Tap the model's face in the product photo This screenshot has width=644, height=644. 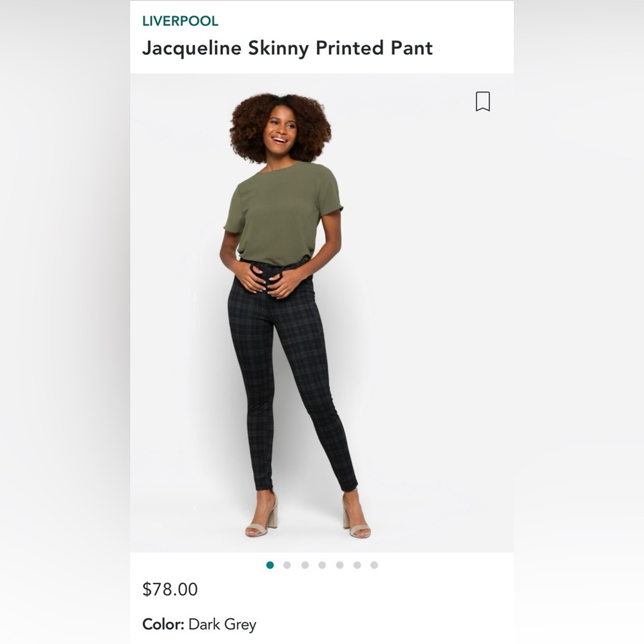click(x=281, y=129)
